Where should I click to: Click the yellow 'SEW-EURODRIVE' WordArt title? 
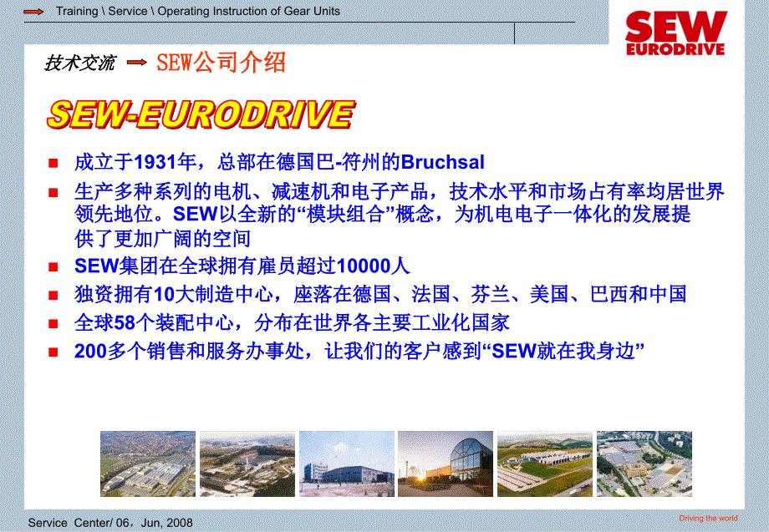pos(201,114)
